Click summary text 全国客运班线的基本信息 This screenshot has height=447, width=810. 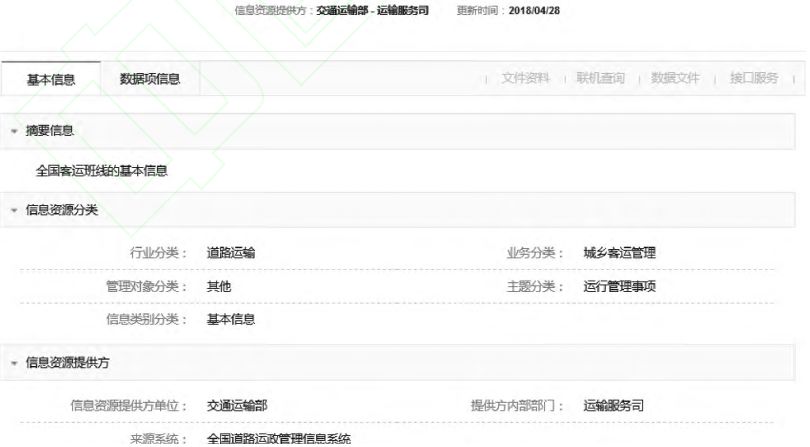tap(101, 171)
